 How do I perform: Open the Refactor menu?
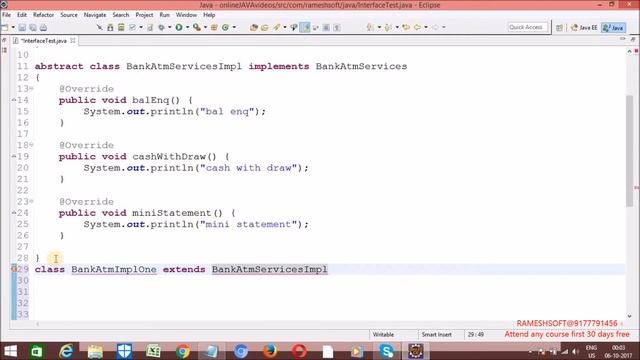pyautogui.click(x=43, y=15)
